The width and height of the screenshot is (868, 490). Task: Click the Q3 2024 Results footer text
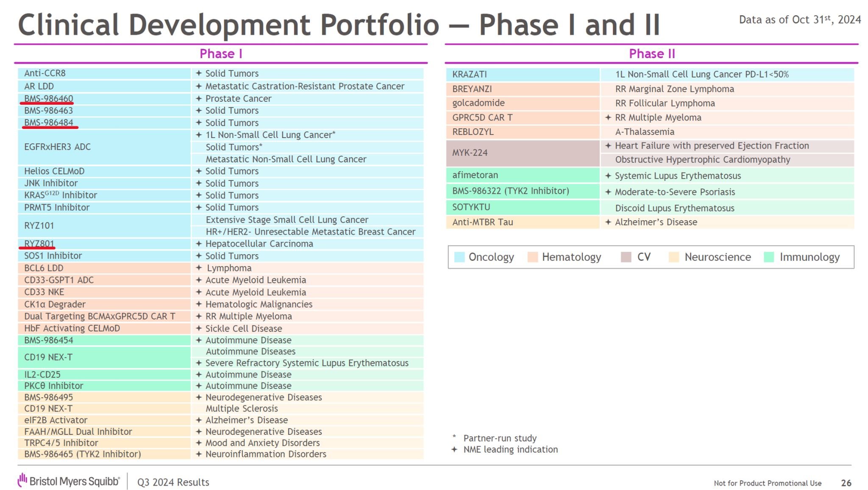coord(173,482)
